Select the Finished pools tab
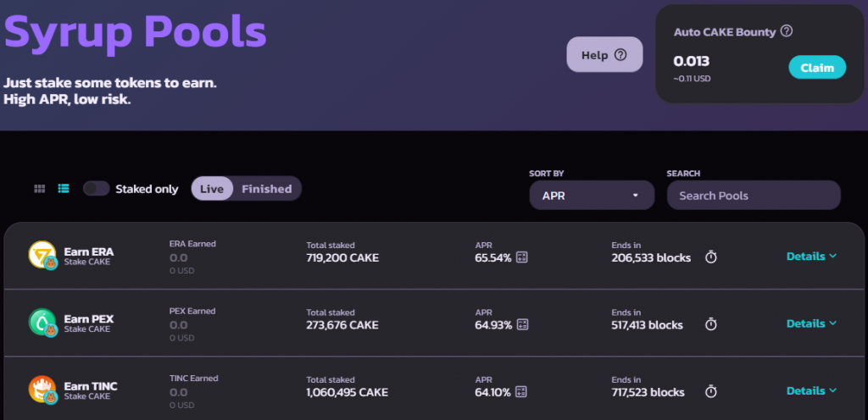Screen dimensions: 868x420 267,189
